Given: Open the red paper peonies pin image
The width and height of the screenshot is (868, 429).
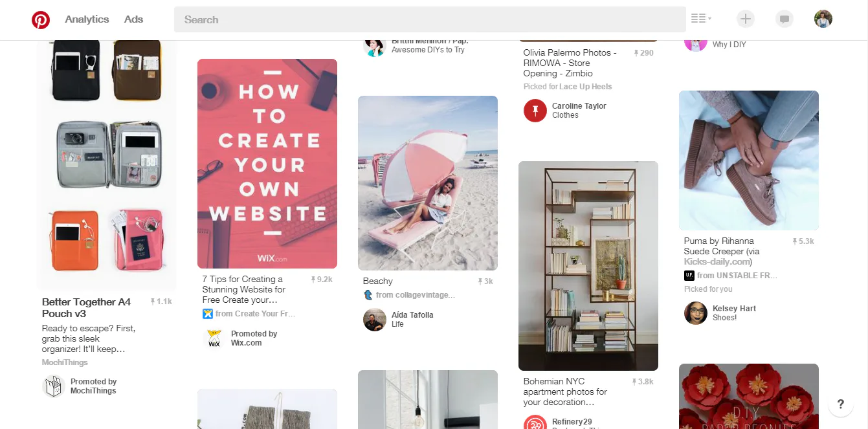Looking at the screenshot, I should tap(749, 396).
